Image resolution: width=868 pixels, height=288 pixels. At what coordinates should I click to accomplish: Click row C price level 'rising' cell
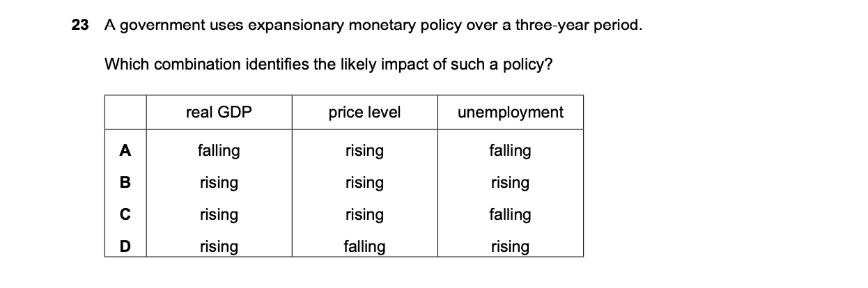364,214
